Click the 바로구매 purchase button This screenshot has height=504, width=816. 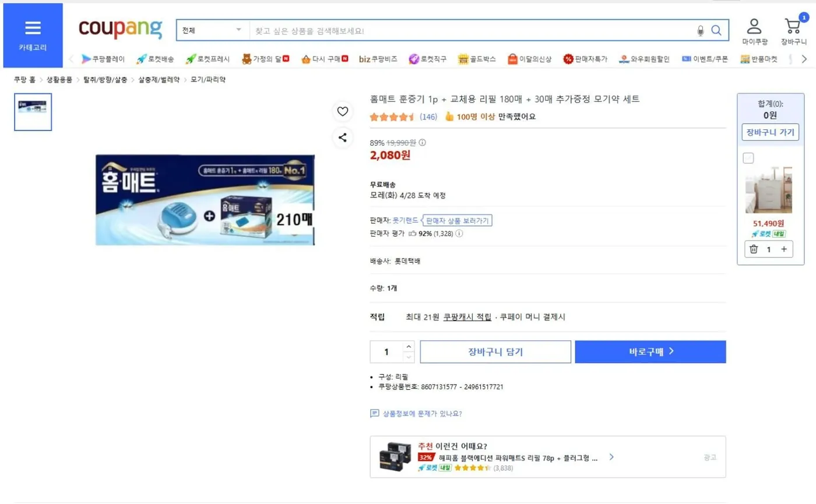[650, 351]
